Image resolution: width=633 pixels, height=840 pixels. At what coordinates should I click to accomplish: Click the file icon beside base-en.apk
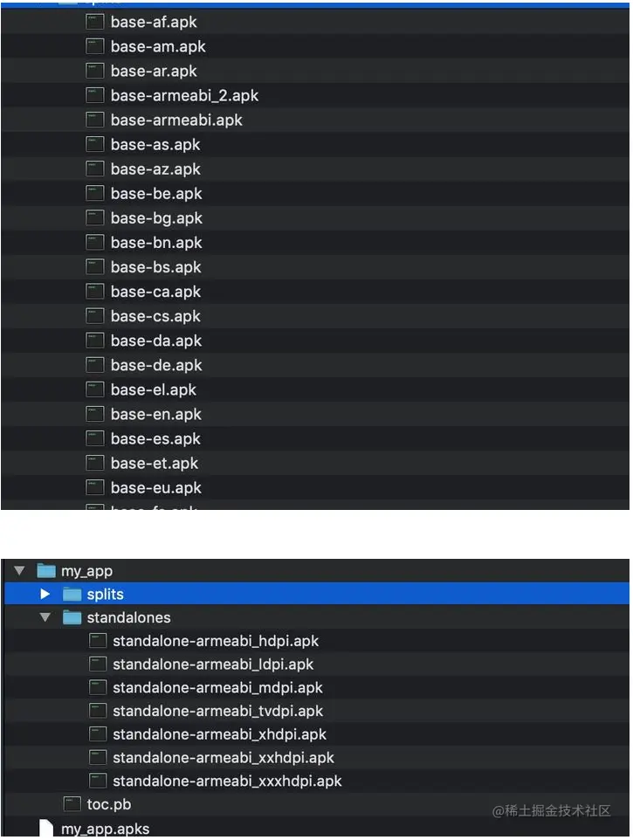click(94, 414)
